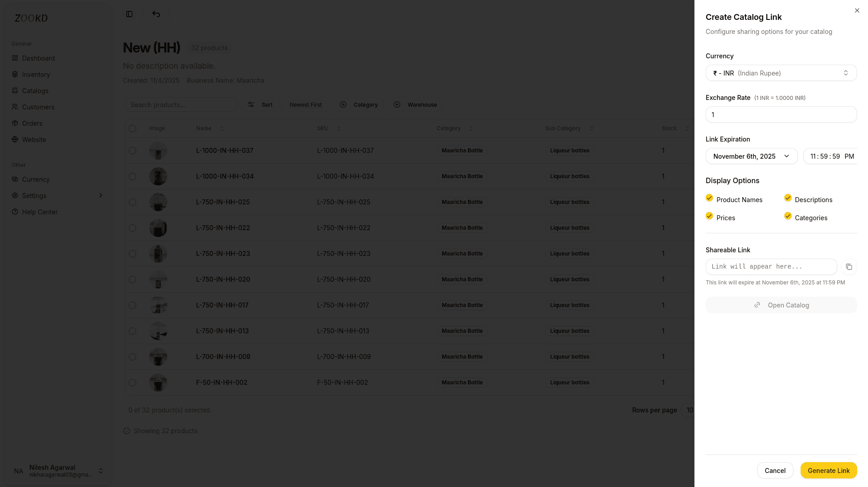This screenshot has height=487, width=868.
Task: Open the Help Center
Action: [40, 212]
